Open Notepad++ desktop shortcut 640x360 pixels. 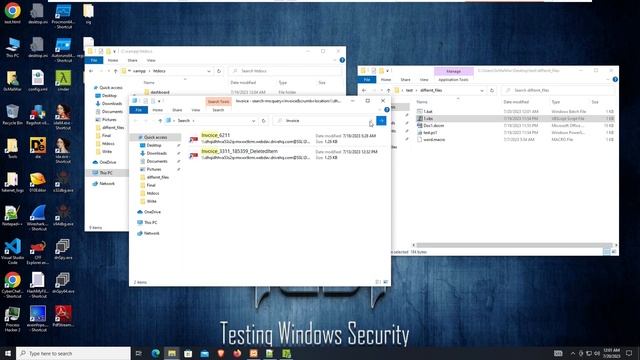coord(12,216)
